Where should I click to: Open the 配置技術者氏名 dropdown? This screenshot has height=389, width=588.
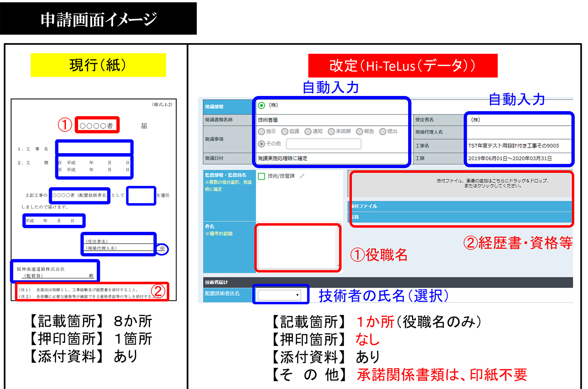[279, 295]
